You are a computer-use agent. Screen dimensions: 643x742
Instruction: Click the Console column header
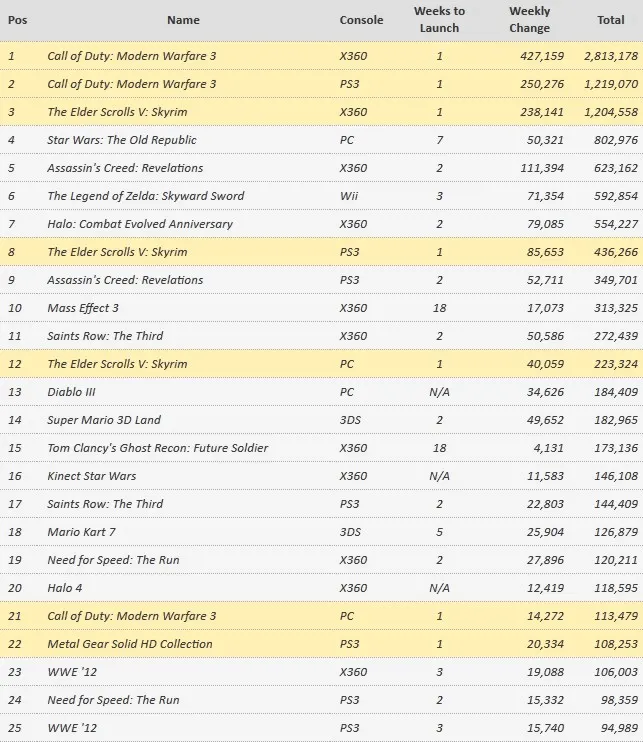[361, 20]
